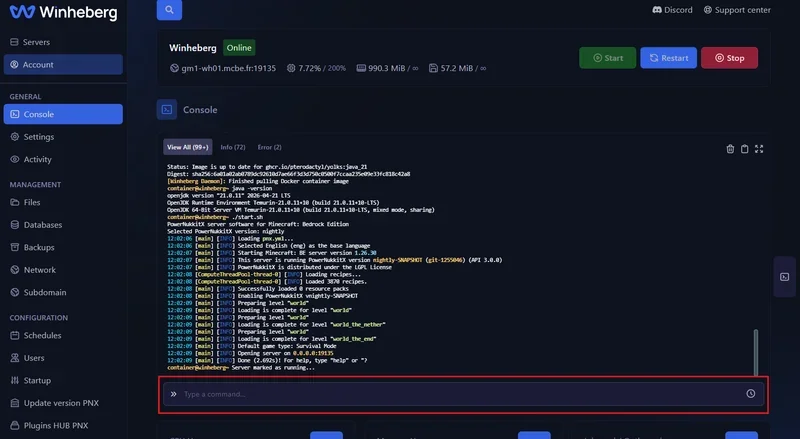Open Backups in sidebar
800x439 pixels.
[x=63, y=247]
